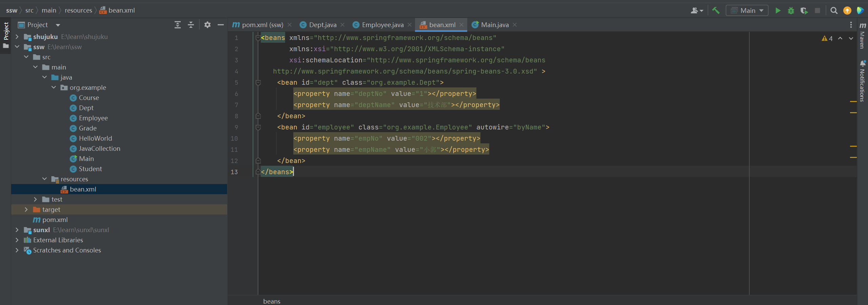Jump to next highlighted warning arrow
Image resolution: width=868 pixels, height=305 pixels.
click(x=851, y=38)
